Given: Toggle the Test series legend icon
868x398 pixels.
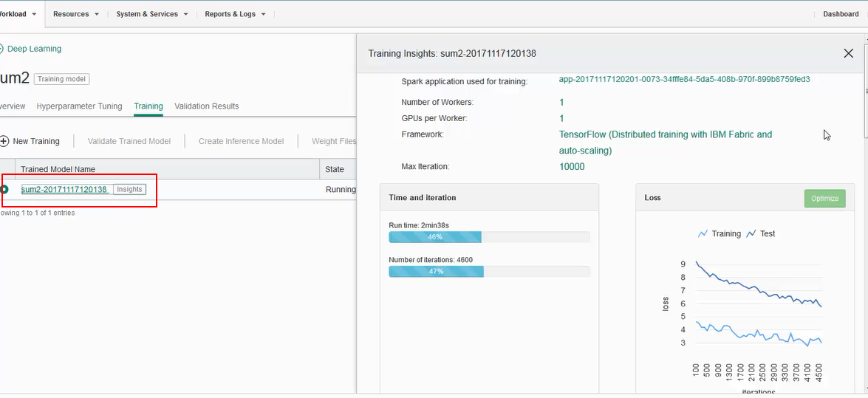Looking at the screenshot, I should 751,234.
